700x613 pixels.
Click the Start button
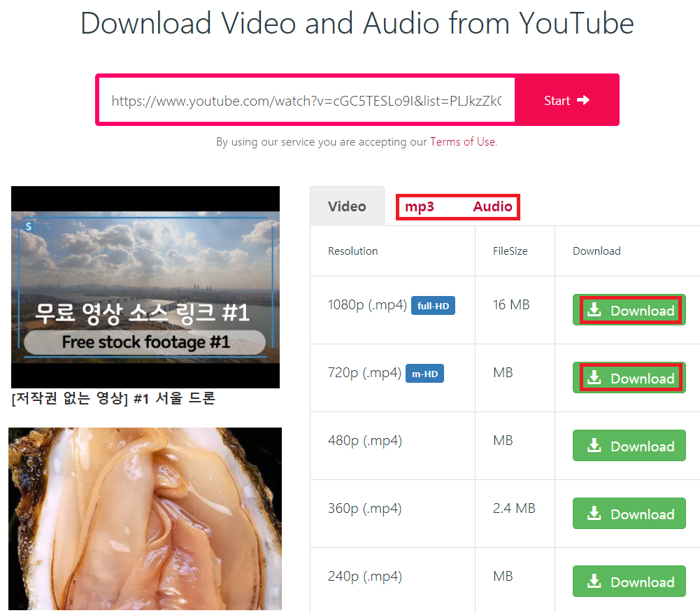(x=566, y=100)
